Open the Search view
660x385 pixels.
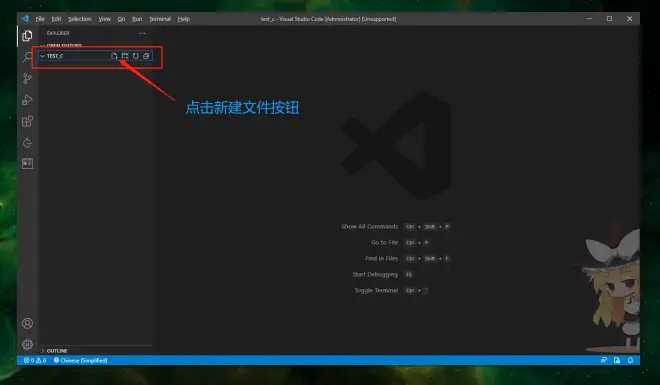click(x=27, y=57)
